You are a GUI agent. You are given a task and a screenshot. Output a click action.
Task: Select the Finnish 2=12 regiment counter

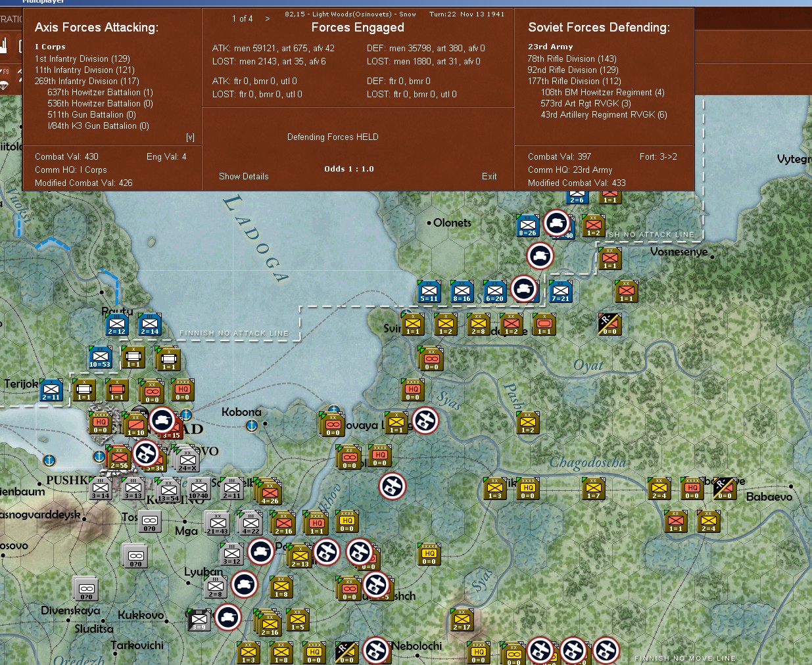[117, 325]
